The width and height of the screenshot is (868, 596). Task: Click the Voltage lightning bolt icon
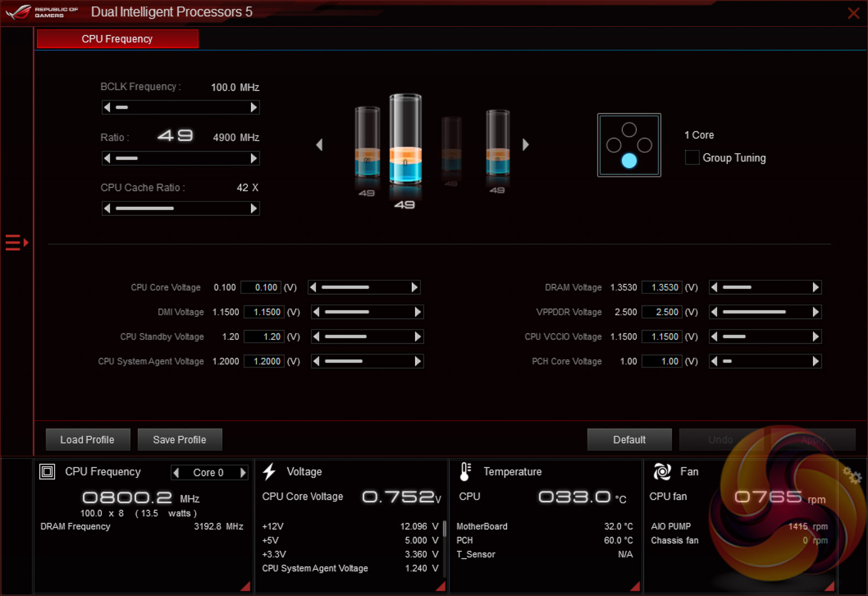[x=270, y=471]
